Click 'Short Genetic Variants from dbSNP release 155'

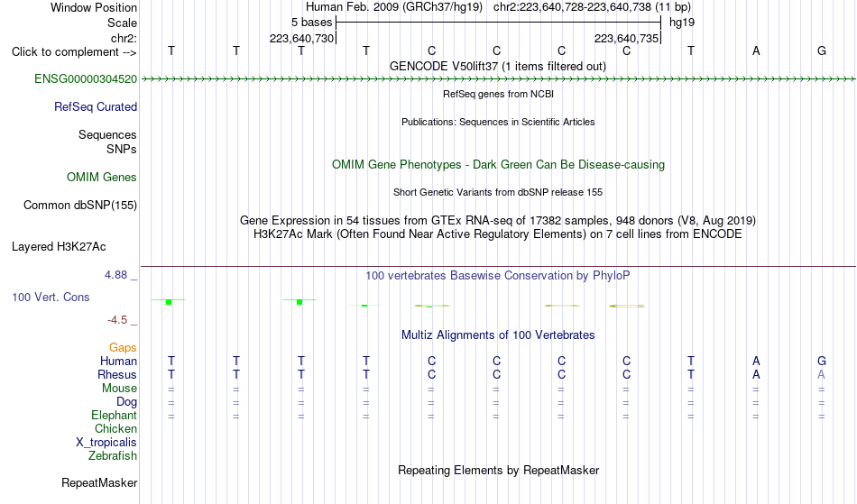498,192
